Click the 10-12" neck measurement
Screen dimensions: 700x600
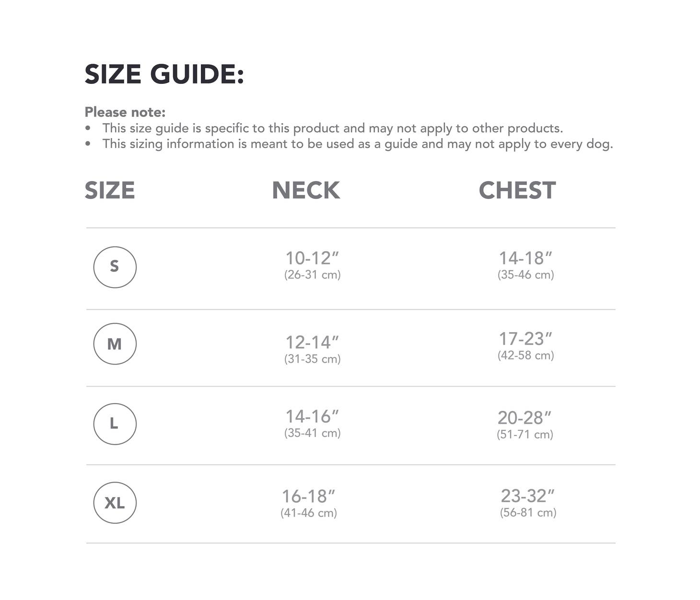312,258
